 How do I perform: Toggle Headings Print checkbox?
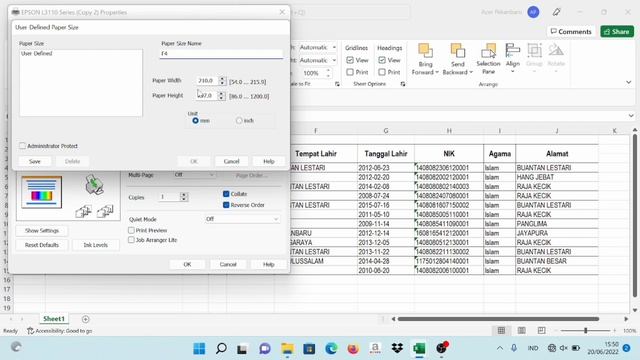(382, 72)
